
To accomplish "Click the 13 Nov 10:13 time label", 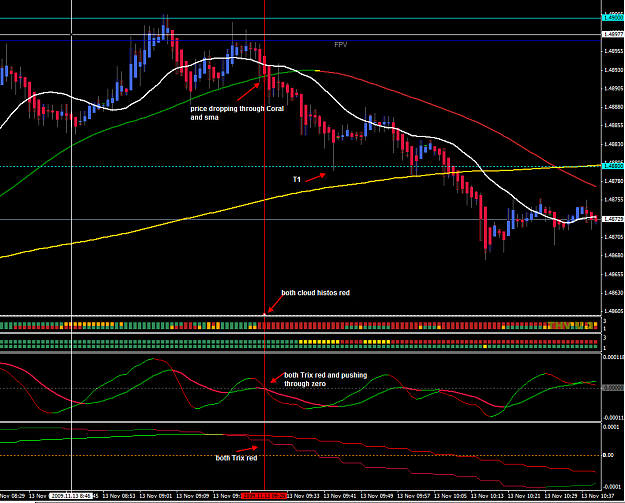I will point(487,496).
